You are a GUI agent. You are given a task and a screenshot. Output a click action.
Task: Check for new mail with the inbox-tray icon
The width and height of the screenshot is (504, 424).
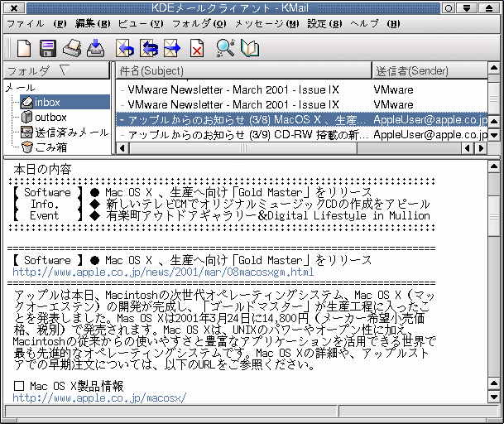point(95,48)
